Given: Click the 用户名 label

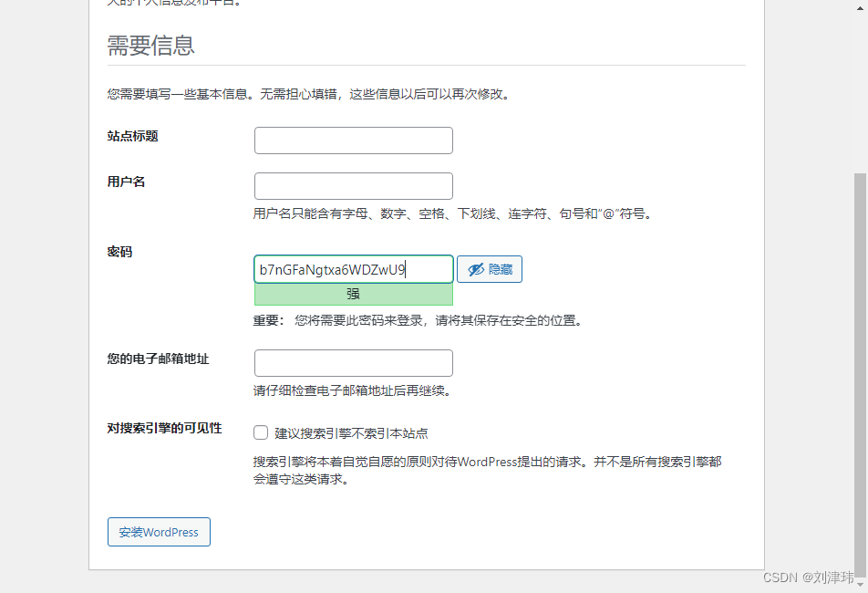Looking at the screenshot, I should [126, 182].
